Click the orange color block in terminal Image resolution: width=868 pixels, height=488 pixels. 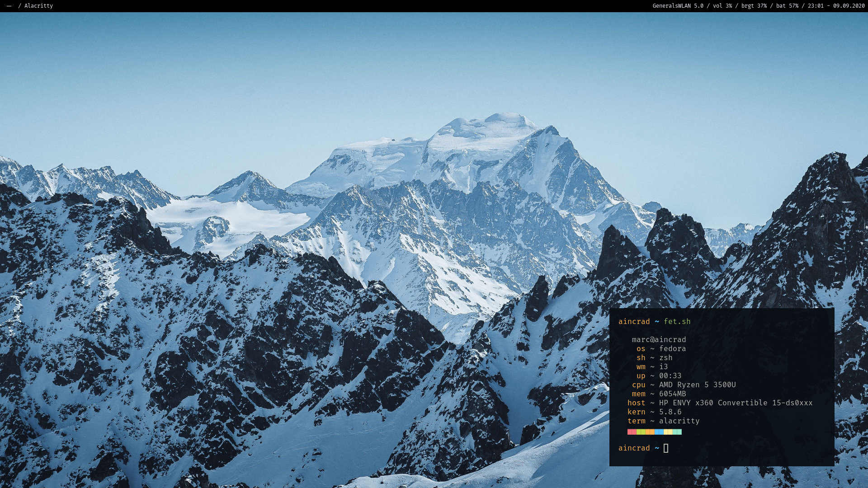click(650, 432)
